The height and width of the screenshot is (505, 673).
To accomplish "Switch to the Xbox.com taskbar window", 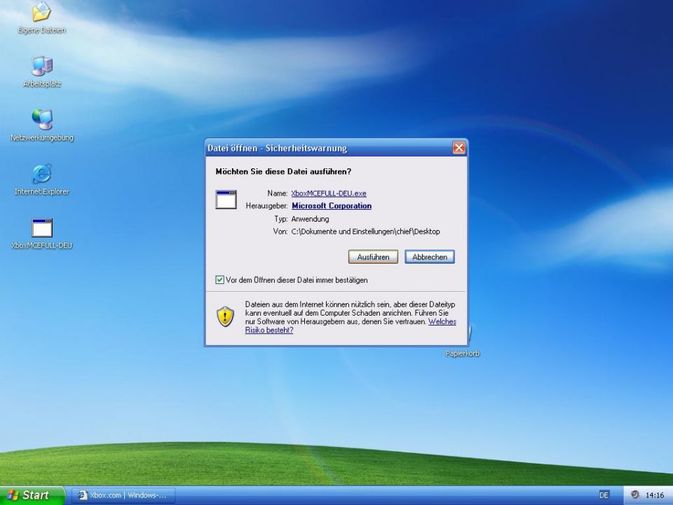I will (x=123, y=495).
